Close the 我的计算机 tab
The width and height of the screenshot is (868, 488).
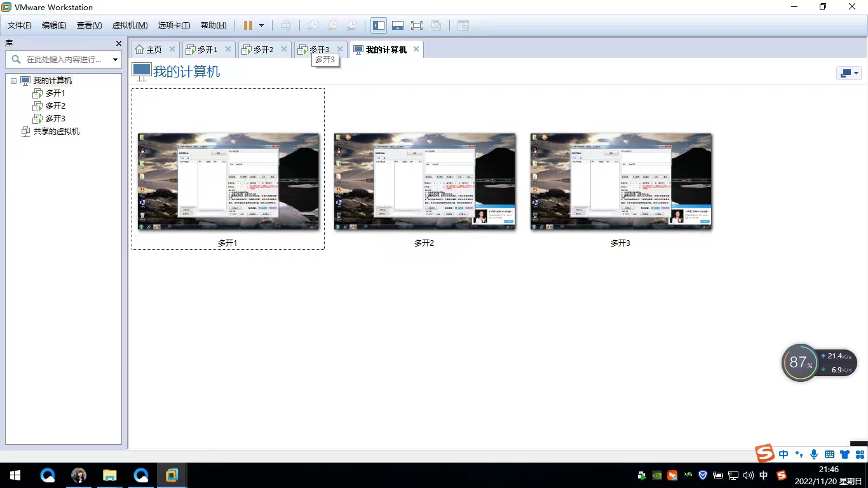(416, 49)
